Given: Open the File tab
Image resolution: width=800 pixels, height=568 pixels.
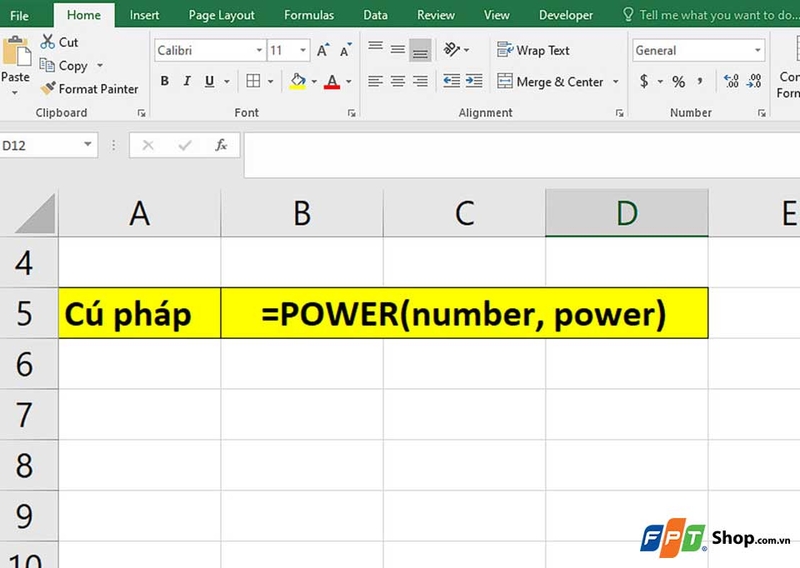Looking at the screenshot, I should tap(19, 15).
